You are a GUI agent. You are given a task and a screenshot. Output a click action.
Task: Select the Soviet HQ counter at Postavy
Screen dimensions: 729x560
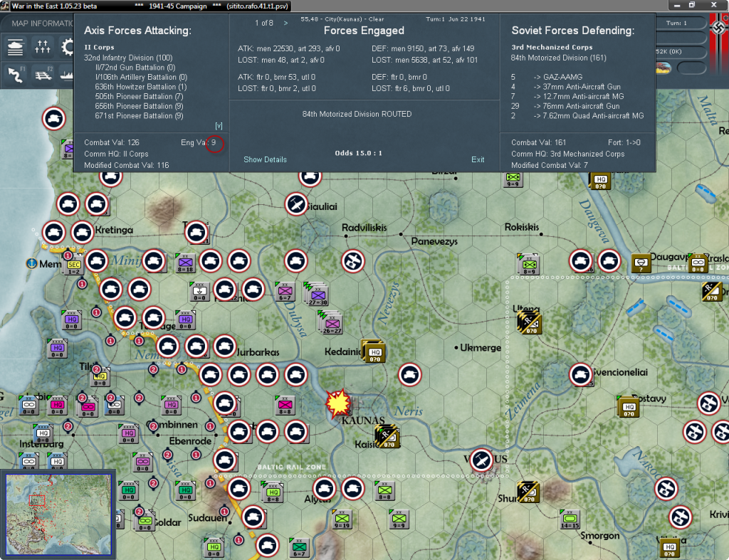point(629,408)
